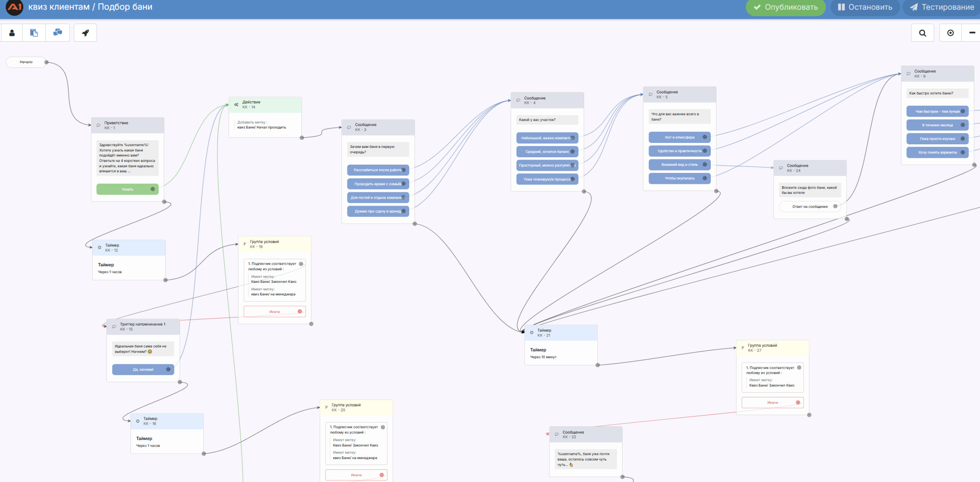Select the Начало start node
The width and height of the screenshot is (980, 482).
[26, 62]
